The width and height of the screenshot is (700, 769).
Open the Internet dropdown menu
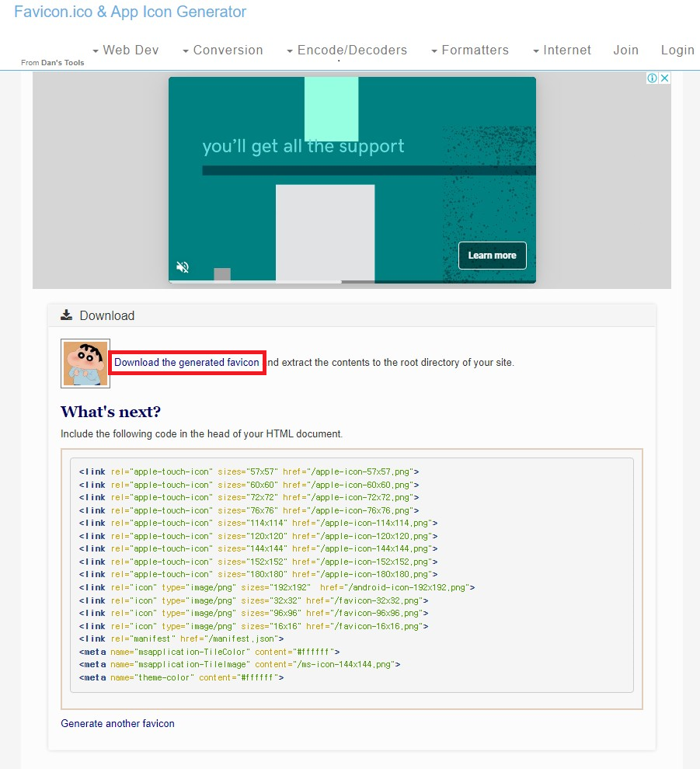(x=562, y=50)
